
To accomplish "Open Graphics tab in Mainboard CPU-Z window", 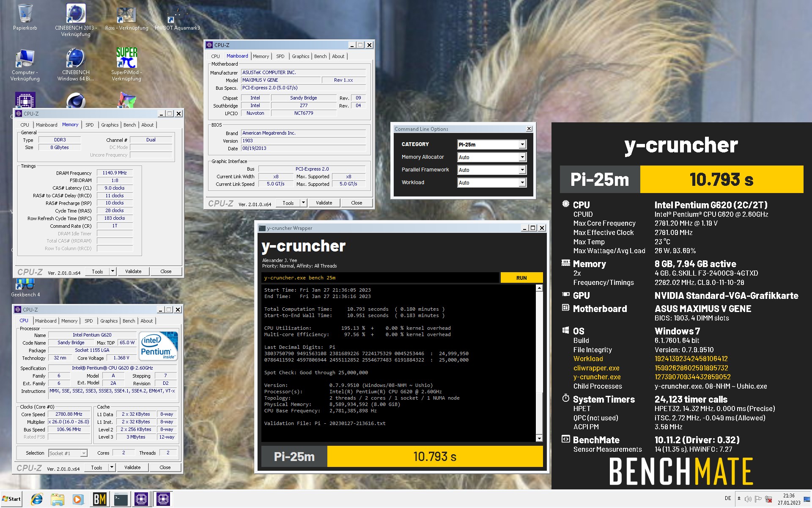I will (x=301, y=56).
